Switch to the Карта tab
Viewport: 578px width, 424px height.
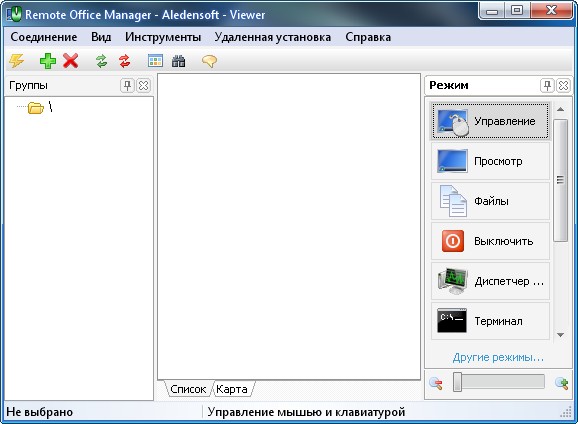pos(232,389)
